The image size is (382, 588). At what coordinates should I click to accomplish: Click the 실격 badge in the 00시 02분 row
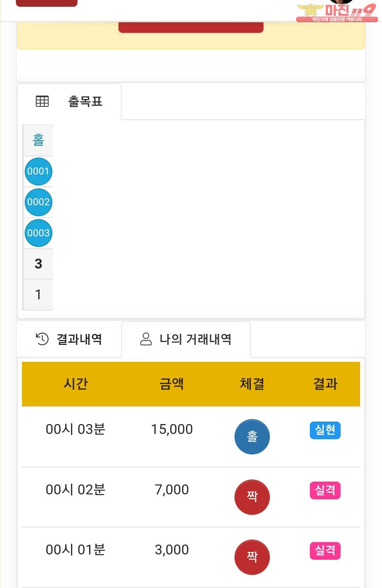(325, 490)
